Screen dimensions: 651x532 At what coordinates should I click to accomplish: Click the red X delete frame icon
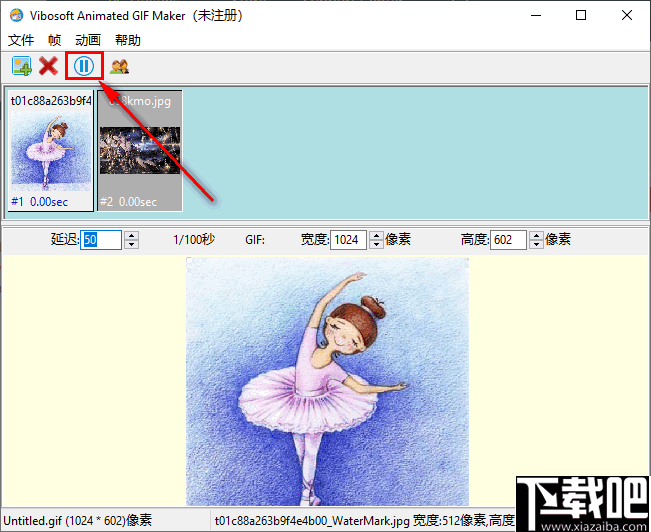click(49, 66)
